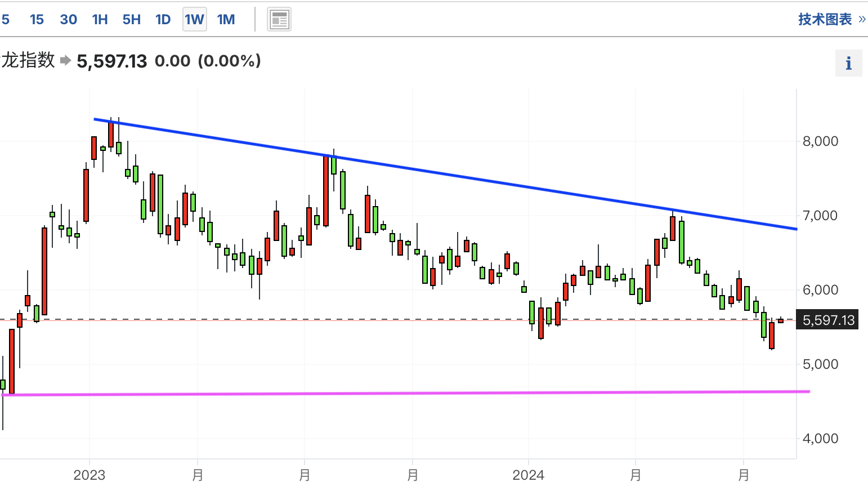Click the magenta horizontal support line
The width and height of the screenshot is (868, 491).
[405, 393]
